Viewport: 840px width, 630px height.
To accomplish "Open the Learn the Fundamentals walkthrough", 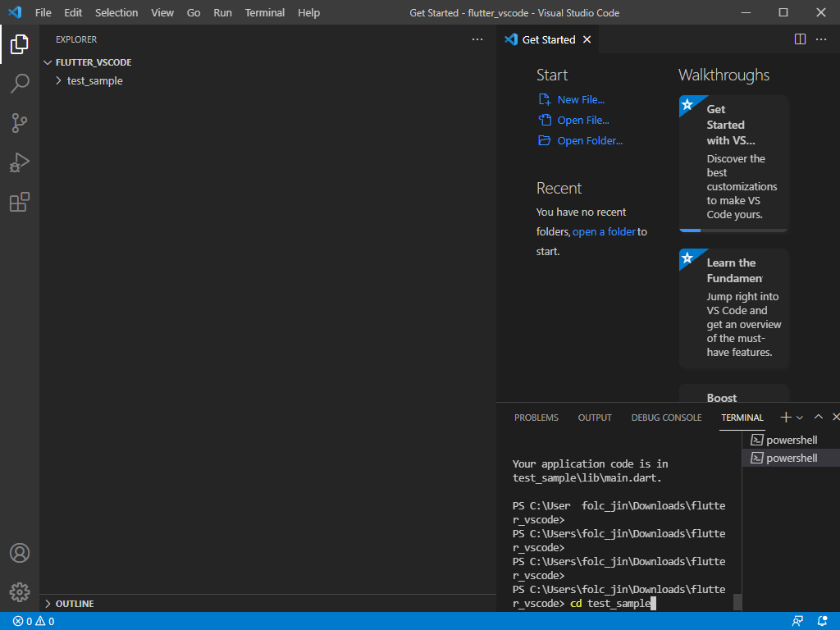I will (733, 308).
